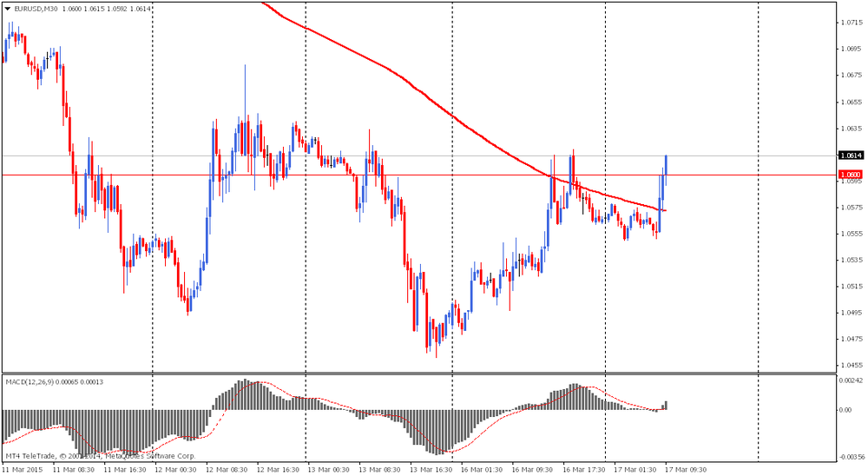Viewport: 868px width, 476px height.
Task: Click the OHLC values 1.0600 1.0615 1.0592 1.0614
Action: tap(105, 9)
